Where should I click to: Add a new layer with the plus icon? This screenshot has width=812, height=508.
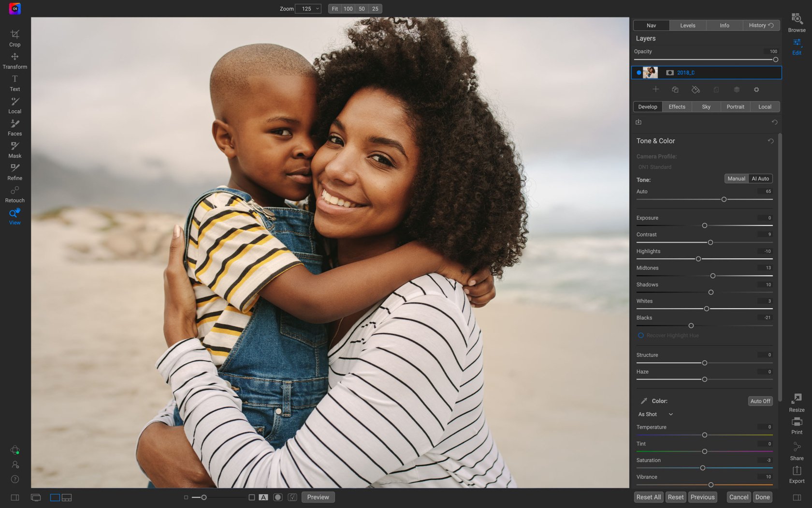(656, 90)
